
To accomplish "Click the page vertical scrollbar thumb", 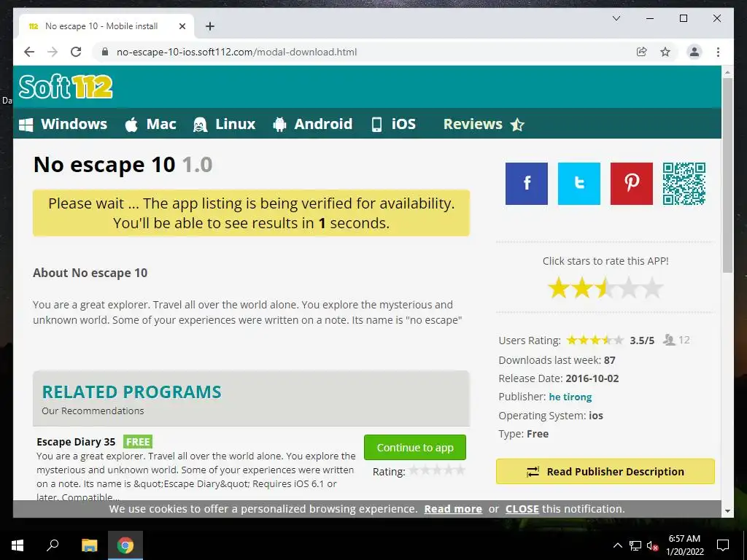I will pos(727,175).
